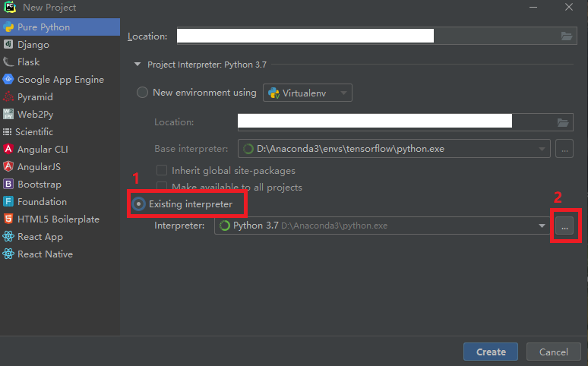Click the Cancel button
The height and width of the screenshot is (366, 588).
point(554,352)
